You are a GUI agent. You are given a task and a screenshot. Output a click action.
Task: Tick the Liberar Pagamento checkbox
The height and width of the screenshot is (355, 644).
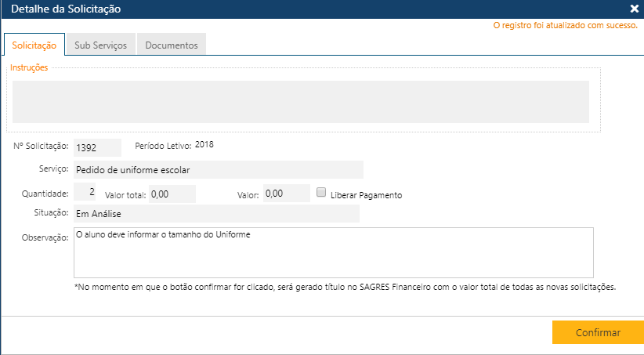coord(321,192)
